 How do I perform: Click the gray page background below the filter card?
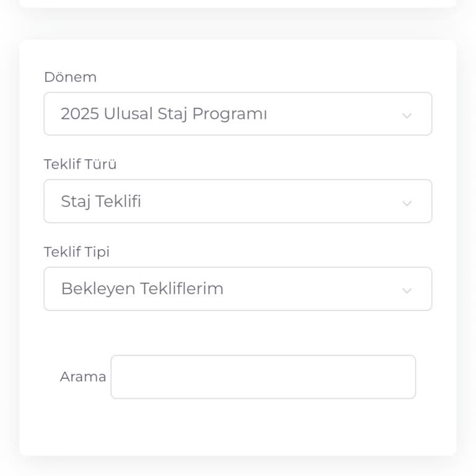point(238,468)
